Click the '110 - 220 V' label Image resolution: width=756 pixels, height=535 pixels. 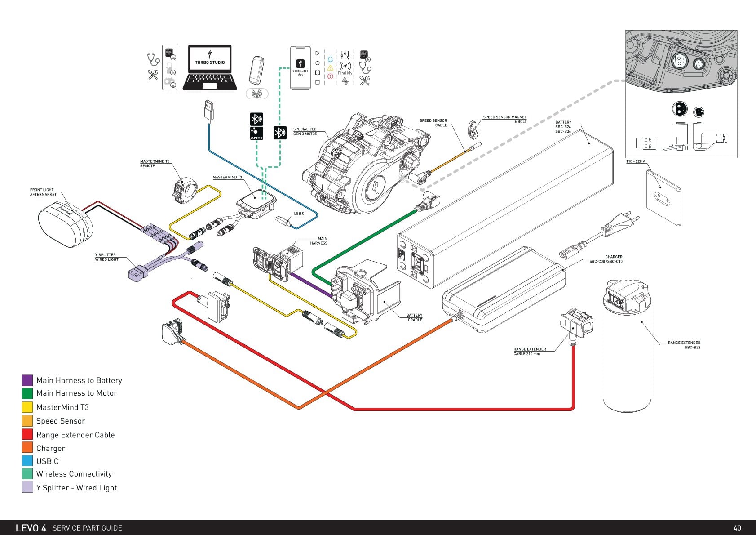tap(635, 161)
